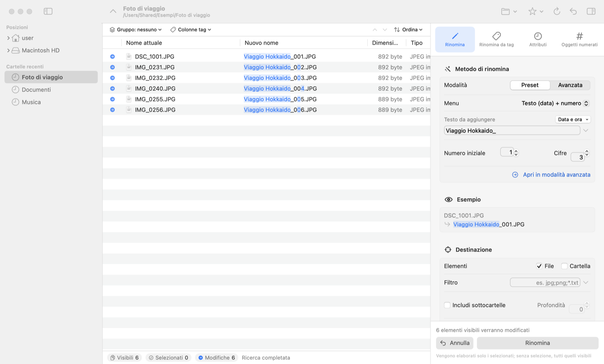Open the Gruppo: nessuno dropdown

pyautogui.click(x=136, y=29)
